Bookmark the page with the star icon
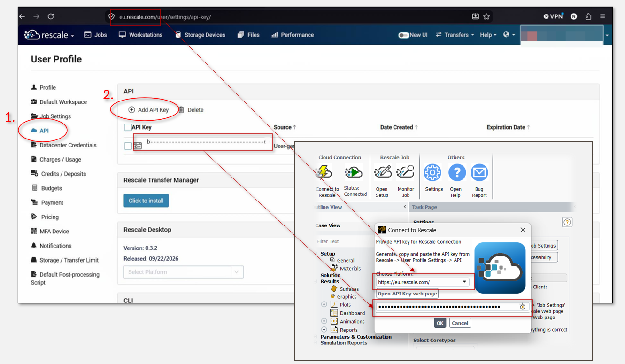 (x=486, y=16)
